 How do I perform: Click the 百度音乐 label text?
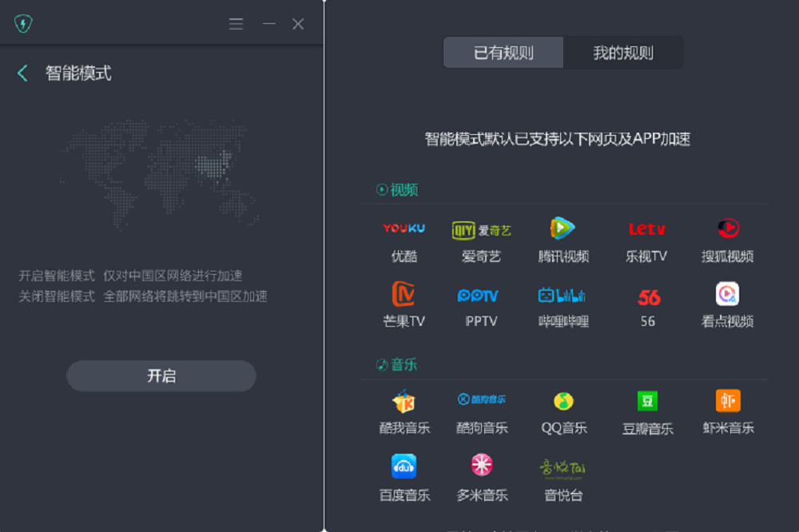coord(404,494)
